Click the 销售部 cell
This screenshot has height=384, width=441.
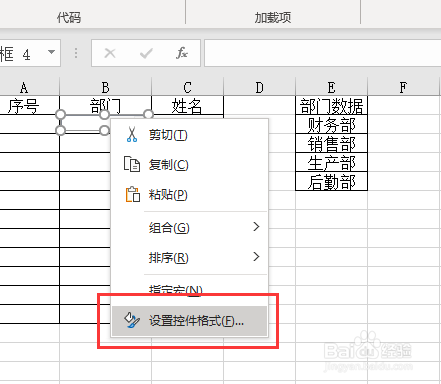(331, 144)
